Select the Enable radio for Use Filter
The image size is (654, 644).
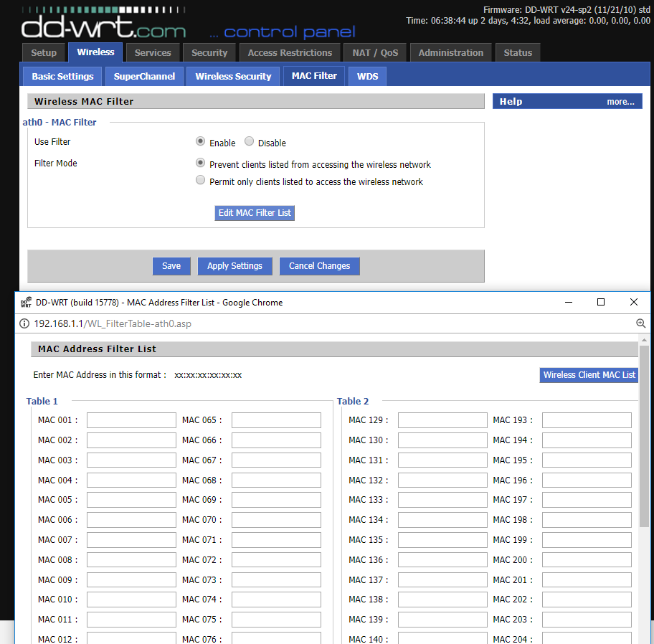pyautogui.click(x=200, y=141)
